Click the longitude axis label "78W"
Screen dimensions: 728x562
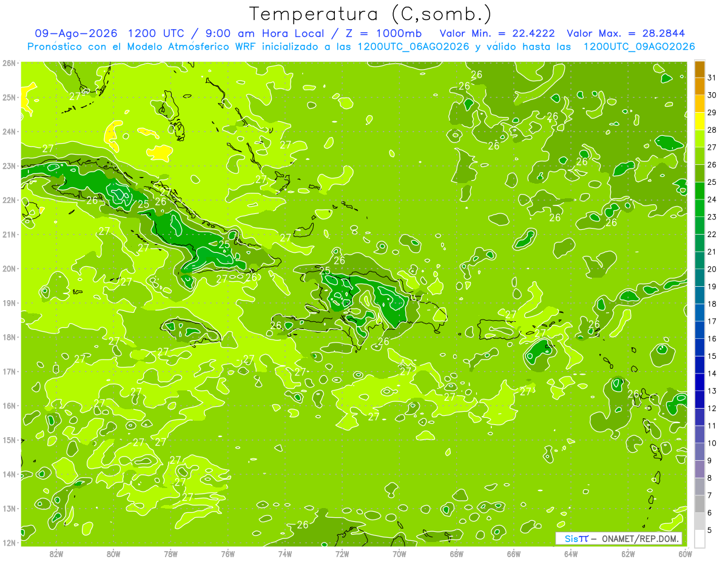point(170,554)
